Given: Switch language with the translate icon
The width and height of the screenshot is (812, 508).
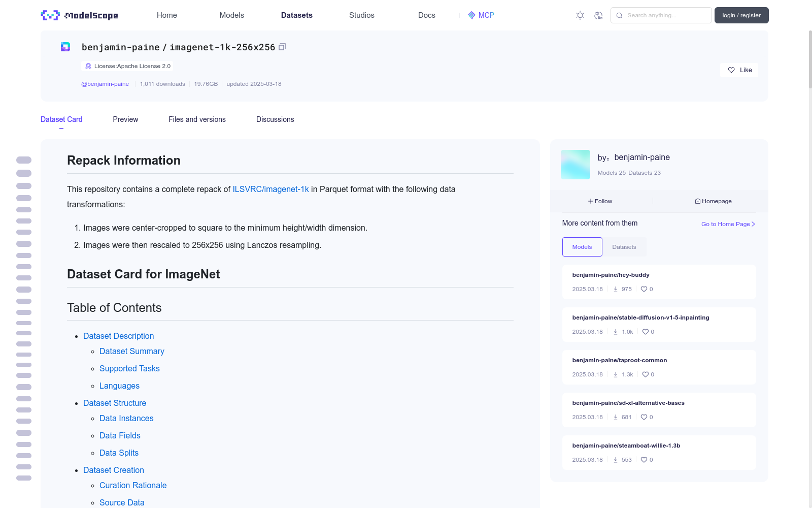Looking at the screenshot, I should [598, 15].
